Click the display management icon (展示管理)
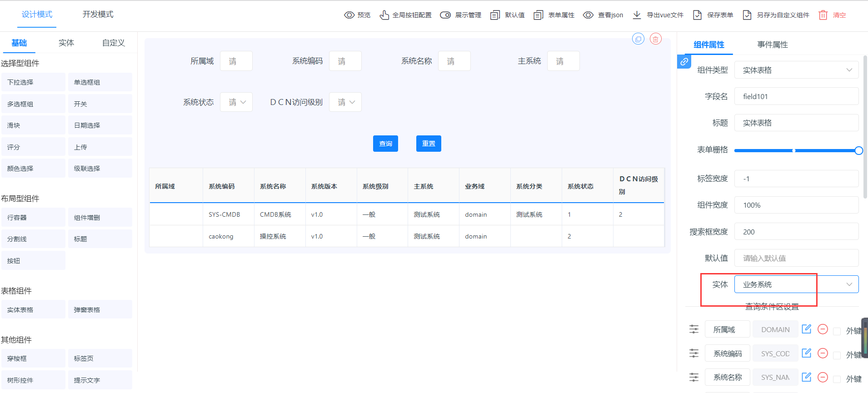 (x=445, y=15)
